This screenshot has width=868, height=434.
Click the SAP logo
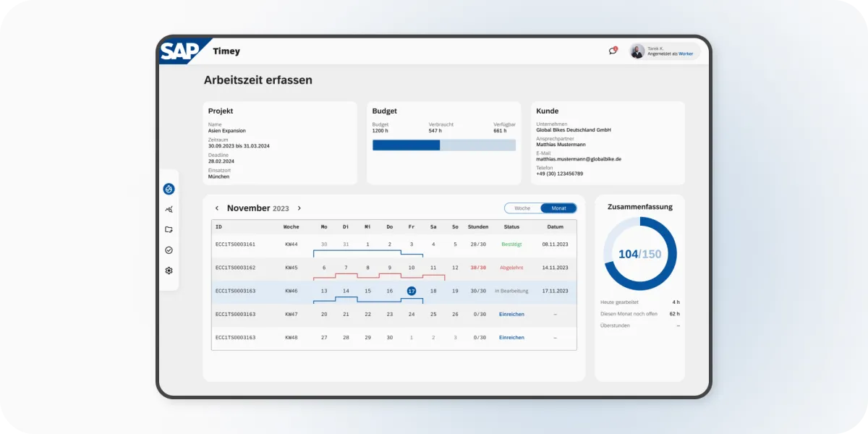(181, 51)
